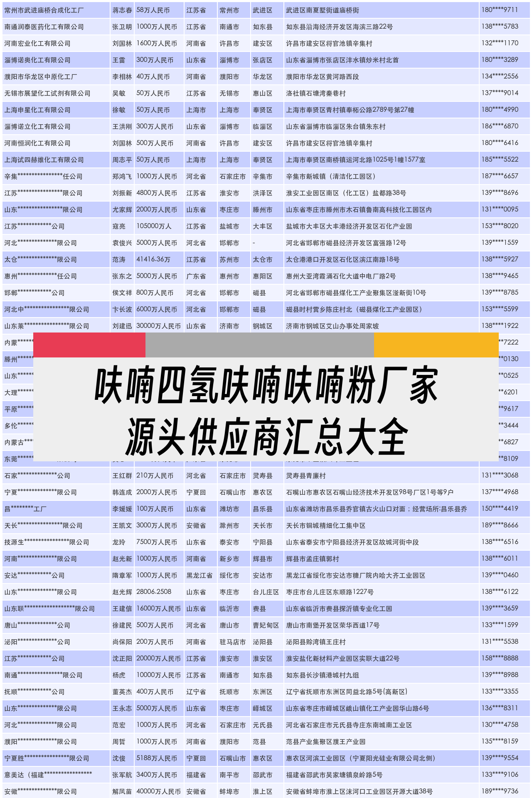The image size is (532, 798).
Task: Click address 如东县长沙镇港城村九组
Action: tap(323, 675)
